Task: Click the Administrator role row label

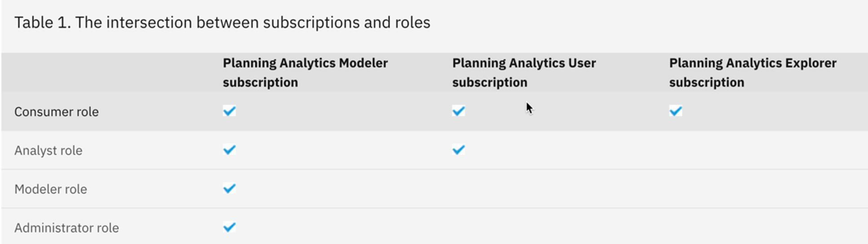Action: pyautogui.click(x=66, y=228)
